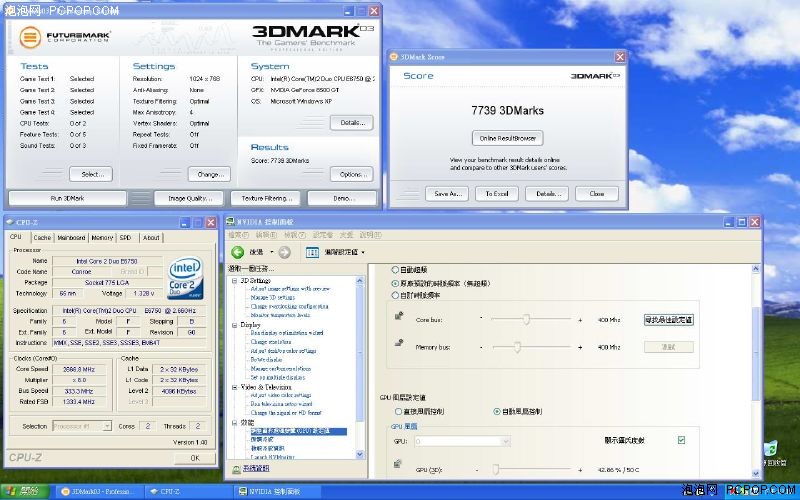This screenshot has height=500, width=800.
Task: Click the task tree scrollbar down arrow
Action: point(360,454)
